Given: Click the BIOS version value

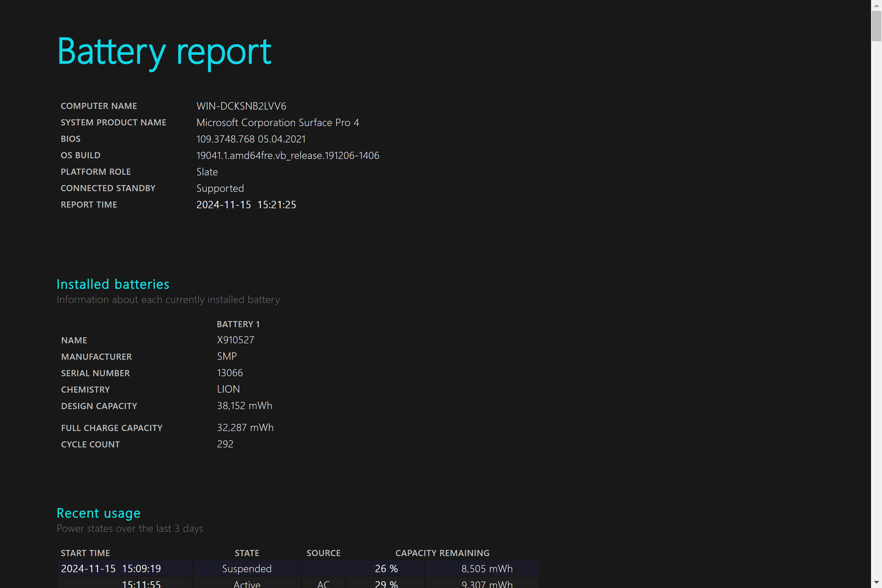Looking at the screenshot, I should coord(251,139).
